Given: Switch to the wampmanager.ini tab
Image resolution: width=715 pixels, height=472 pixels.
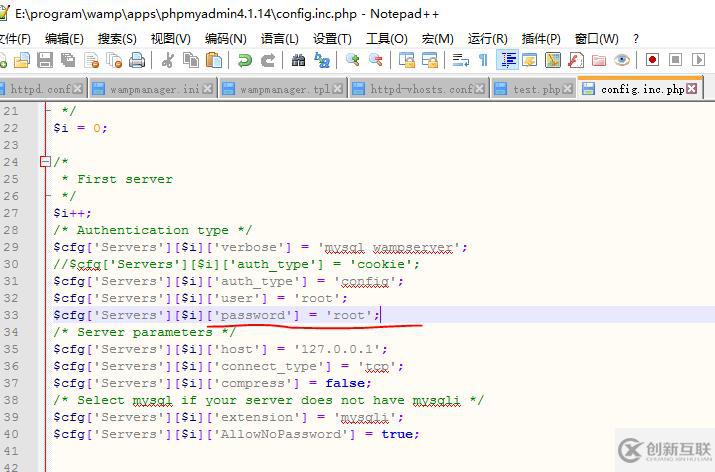Looking at the screenshot, I should [x=153, y=89].
